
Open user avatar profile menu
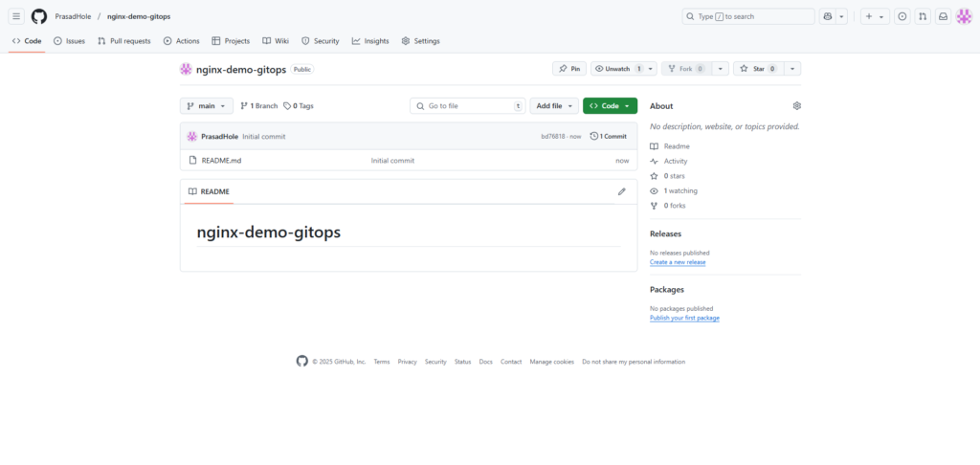point(964,16)
